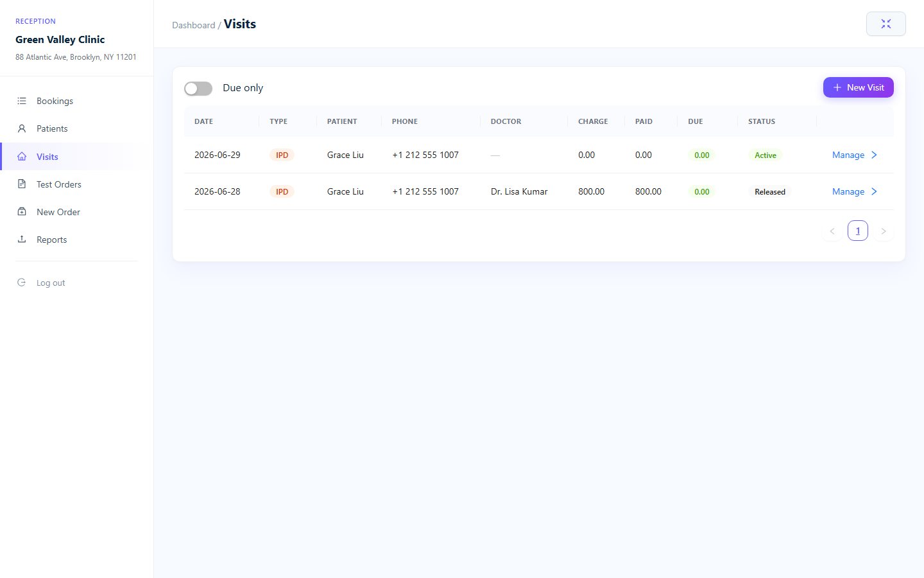This screenshot has height=578, width=924.
Task: Click the Active status badge
Action: pyautogui.click(x=766, y=155)
